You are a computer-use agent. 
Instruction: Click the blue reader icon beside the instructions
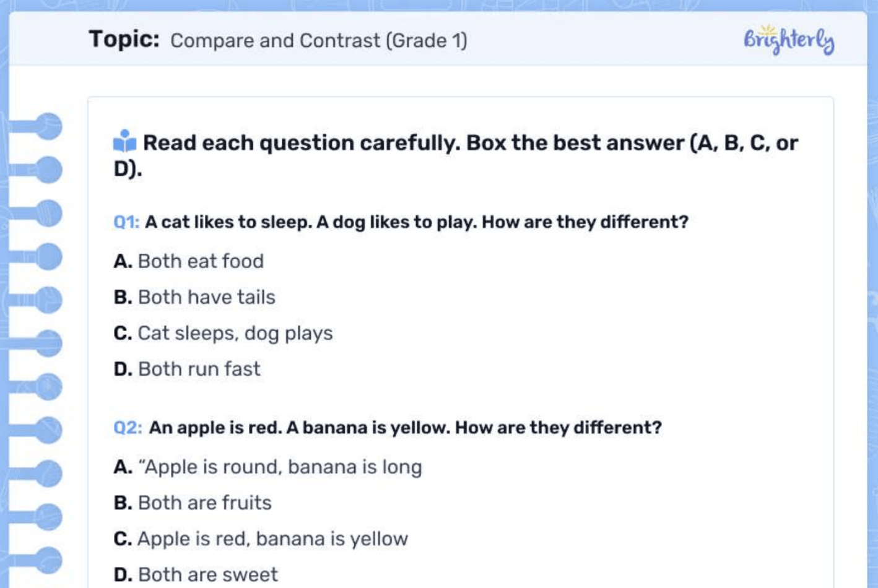[124, 142]
